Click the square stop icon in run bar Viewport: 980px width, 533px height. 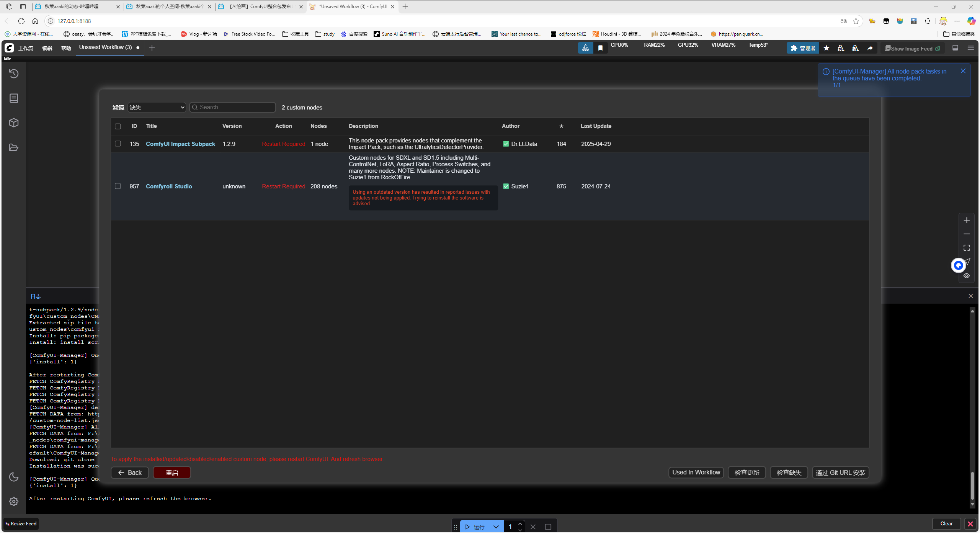click(x=548, y=527)
